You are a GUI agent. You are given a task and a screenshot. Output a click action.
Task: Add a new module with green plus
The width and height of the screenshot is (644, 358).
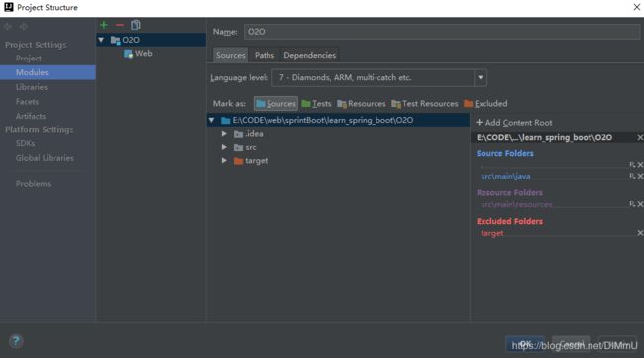(x=104, y=25)
